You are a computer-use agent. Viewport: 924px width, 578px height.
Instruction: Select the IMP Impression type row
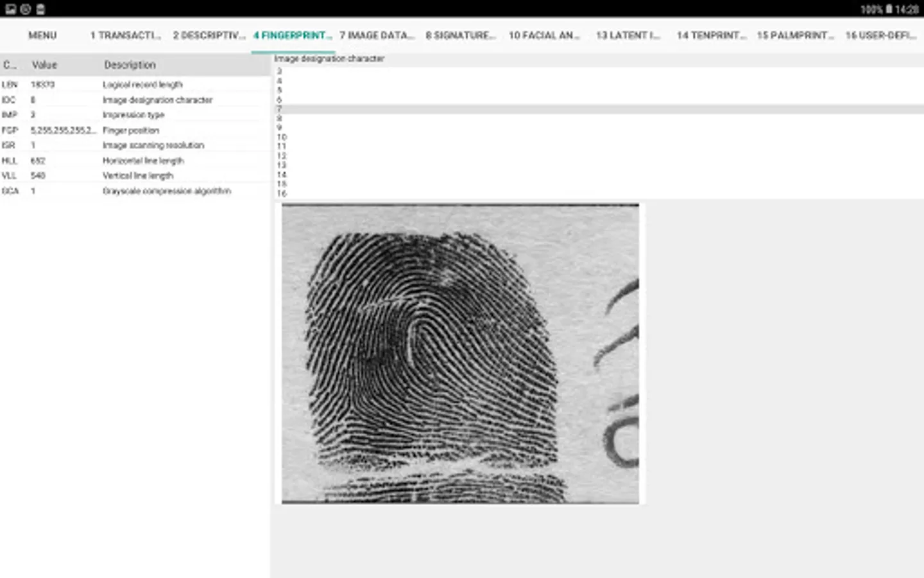point(135,114)
